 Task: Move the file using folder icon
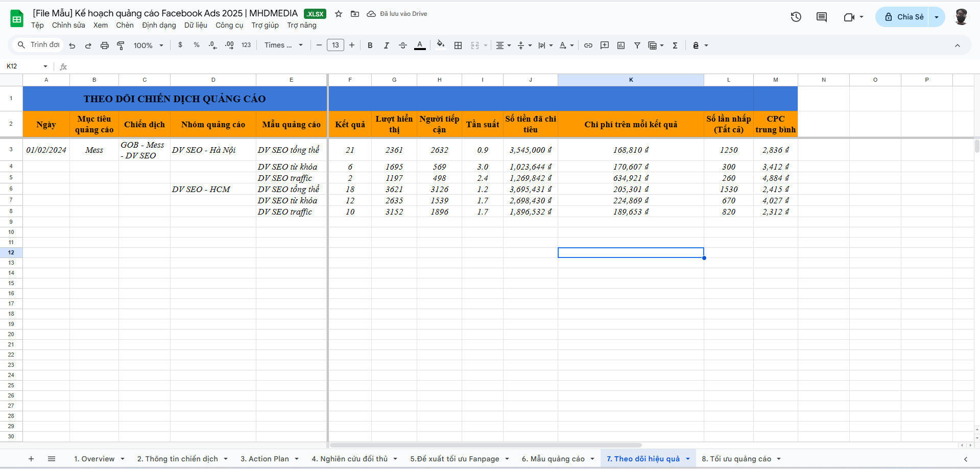tap(355, 14)
